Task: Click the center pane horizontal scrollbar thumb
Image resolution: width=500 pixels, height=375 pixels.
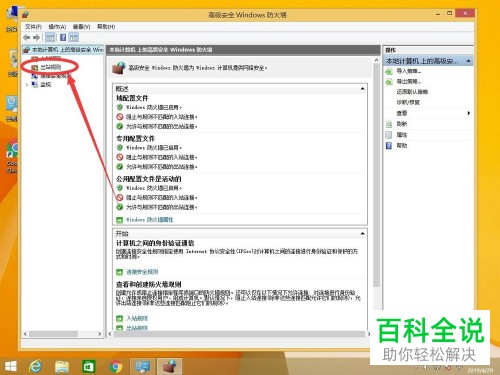Action: (x=239, y=334)
